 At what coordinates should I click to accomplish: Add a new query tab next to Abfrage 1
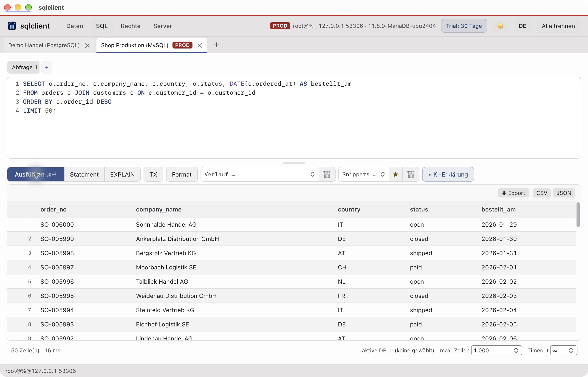(47, 67)
